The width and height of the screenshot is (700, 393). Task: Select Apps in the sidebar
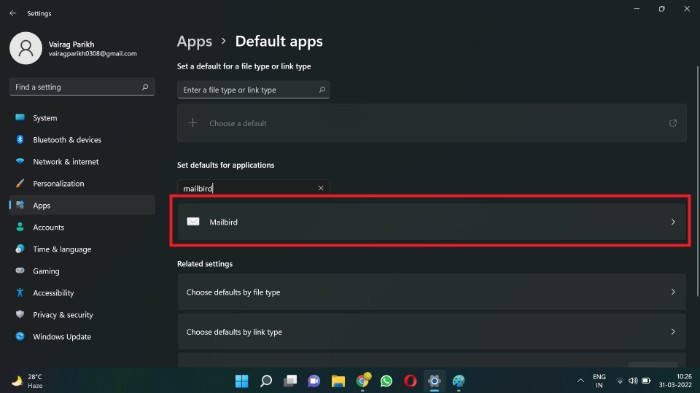point(82,205)
